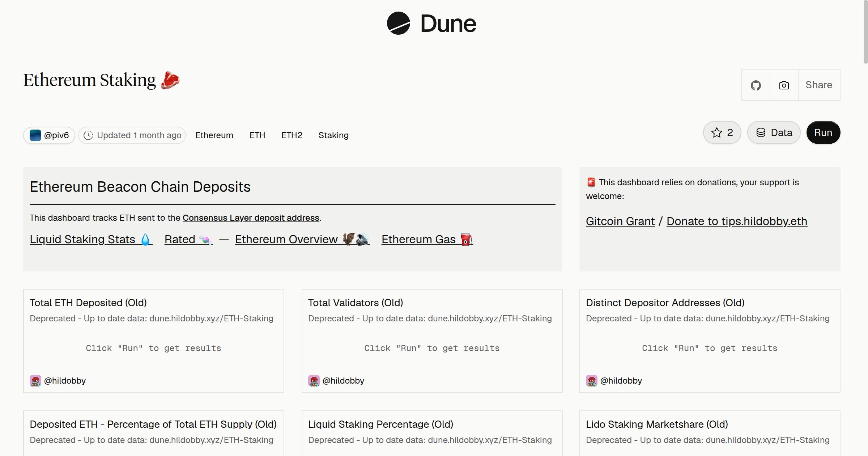Select the Ethereum tag

point(214,135)
